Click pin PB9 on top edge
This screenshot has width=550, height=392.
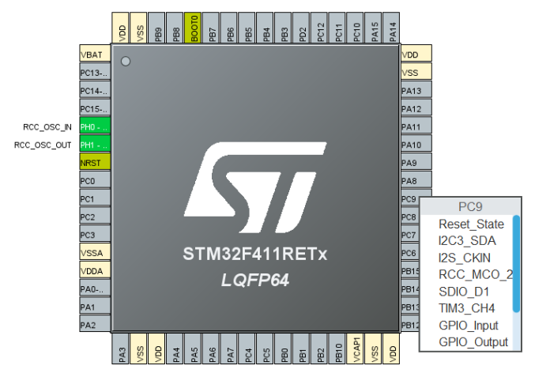tap(156, 28)
